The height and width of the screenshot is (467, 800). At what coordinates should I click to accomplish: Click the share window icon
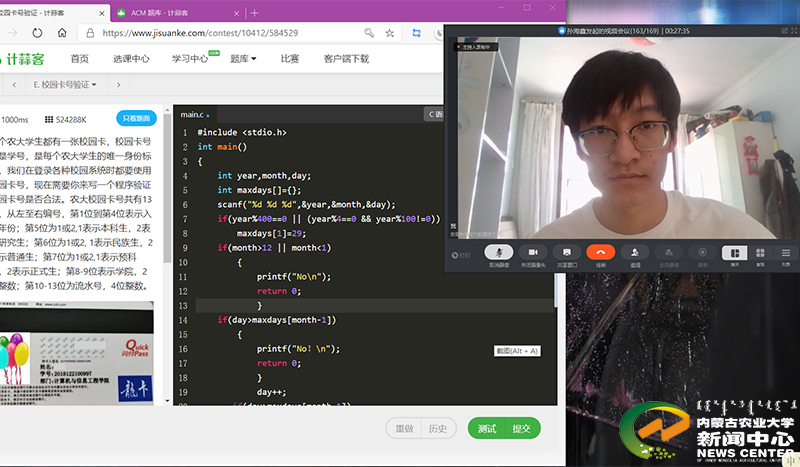pyautogui.click(x=567, y=253)
